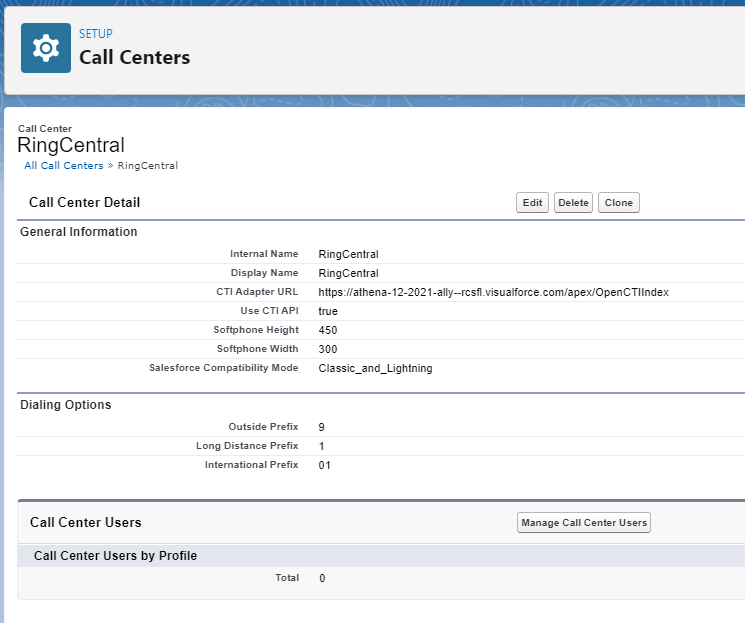Click the Dialing Options section title
This screenshot has width=745, height=623.
[66, 405]
